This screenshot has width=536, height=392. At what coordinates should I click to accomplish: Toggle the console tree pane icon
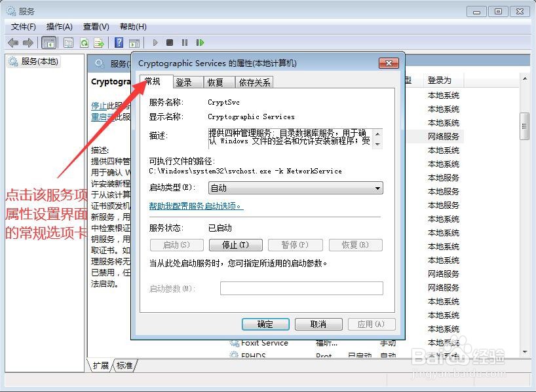pyautogui.click(x=48, y=43)
